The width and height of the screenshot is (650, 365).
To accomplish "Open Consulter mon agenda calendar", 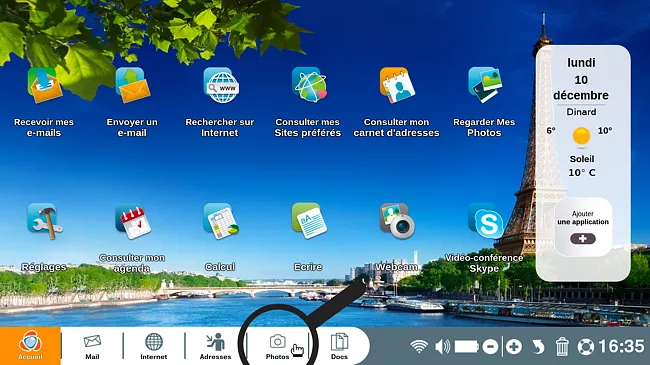I will tap(133, 221).
